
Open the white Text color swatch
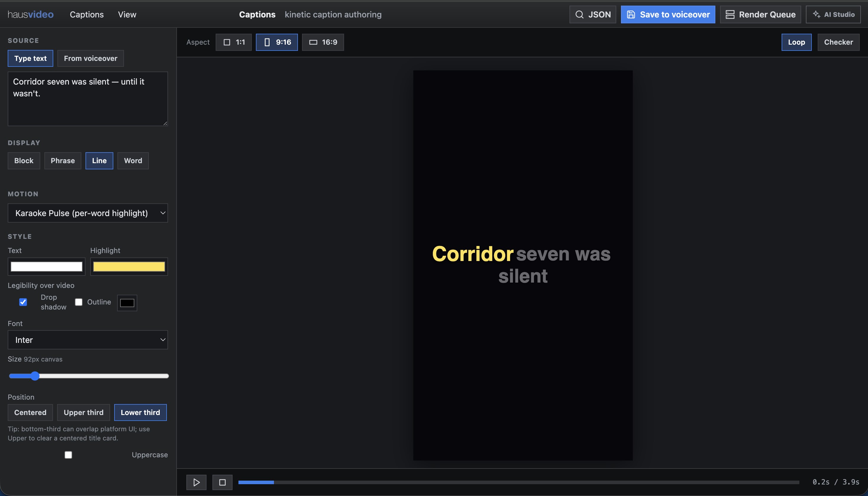click(46, 266)
